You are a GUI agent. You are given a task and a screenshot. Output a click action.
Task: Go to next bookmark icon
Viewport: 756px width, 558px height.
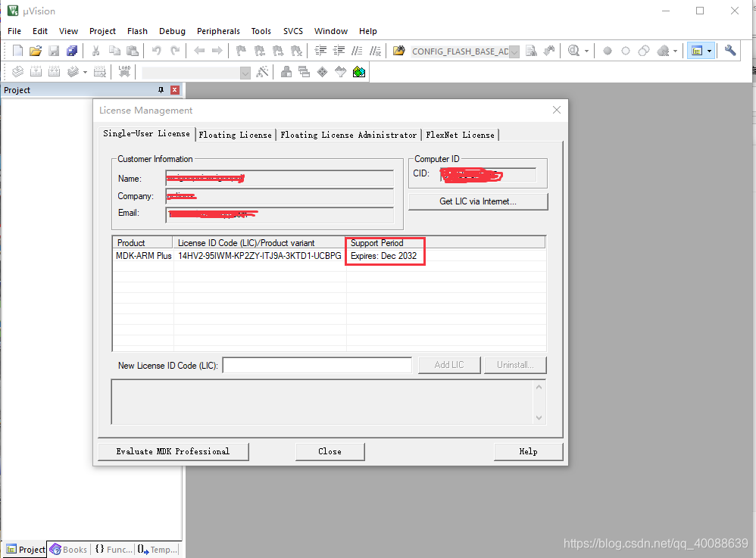click(x=278, y=51)
